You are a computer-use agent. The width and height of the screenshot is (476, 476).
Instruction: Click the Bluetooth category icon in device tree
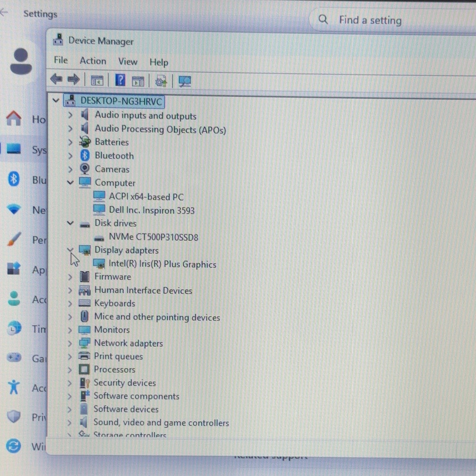click(x=85, y=155)
